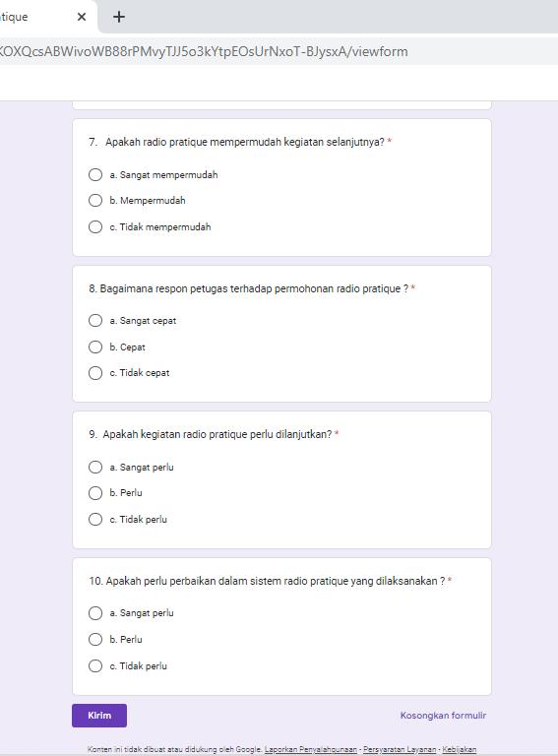The width and height of the screenshot is (558, 756).
Task: Clear form via Kosongkan formulir
Action: pyautogui.click(x=443, y=716)
